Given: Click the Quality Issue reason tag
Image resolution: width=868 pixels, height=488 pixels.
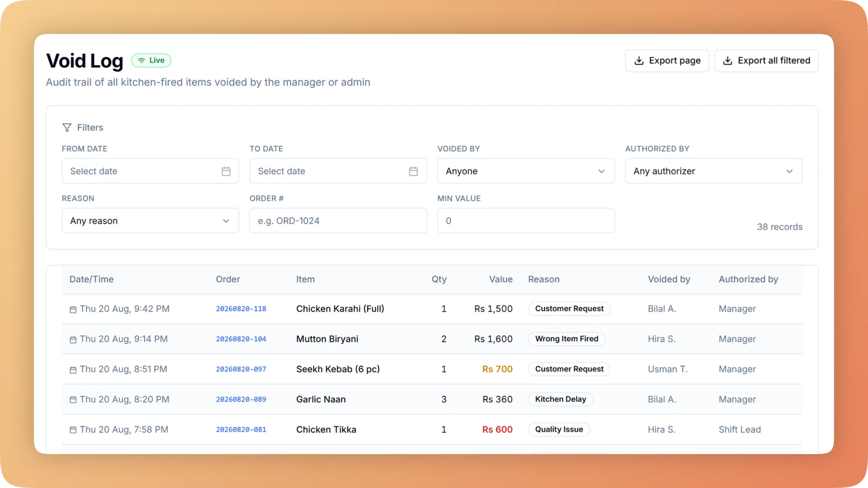Looking at the screenshot, I should coord(559,430).
